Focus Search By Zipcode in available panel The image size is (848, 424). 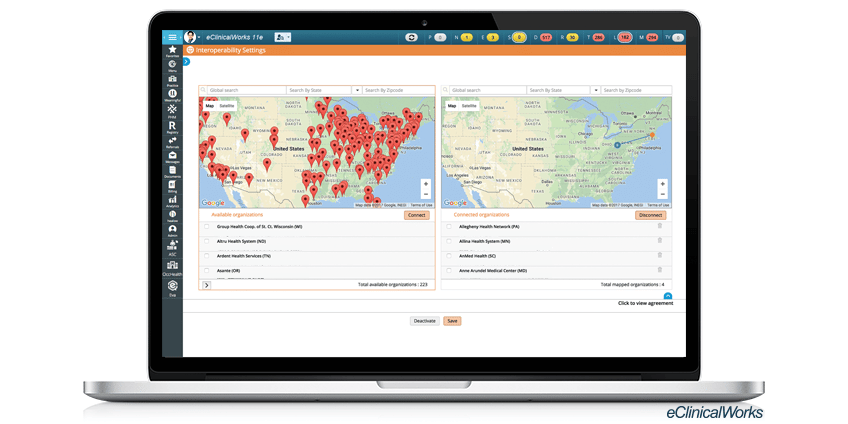pyautogui.click(x=398, y=90)
